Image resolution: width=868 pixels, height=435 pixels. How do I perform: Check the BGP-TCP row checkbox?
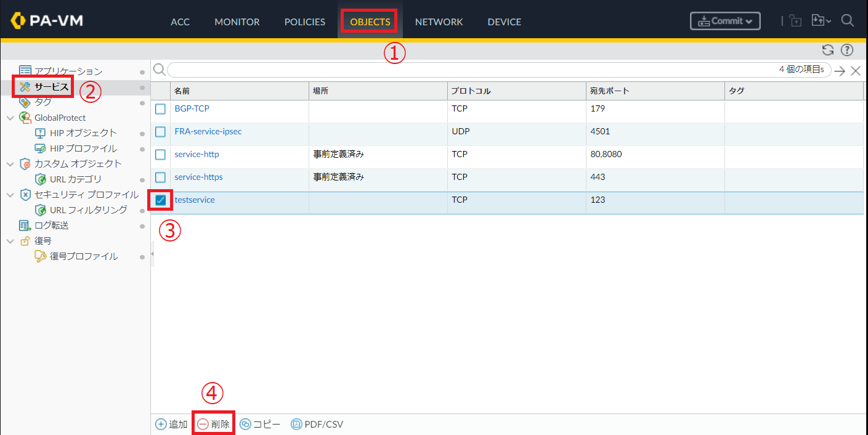pyautogui.click(x=160, y=109)
